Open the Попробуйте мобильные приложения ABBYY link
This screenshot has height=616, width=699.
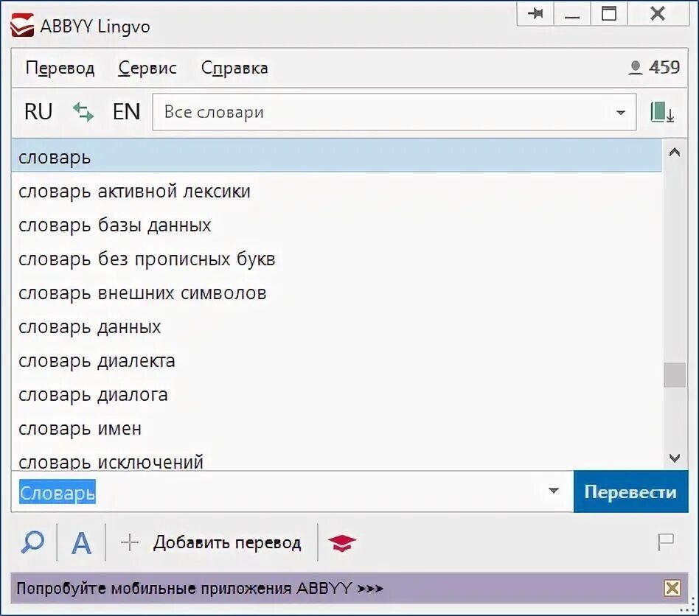[200, 589]
